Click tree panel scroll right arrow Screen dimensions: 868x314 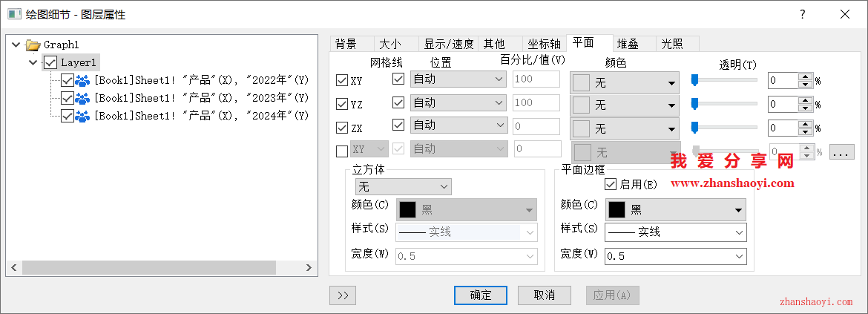click(309, 268)
